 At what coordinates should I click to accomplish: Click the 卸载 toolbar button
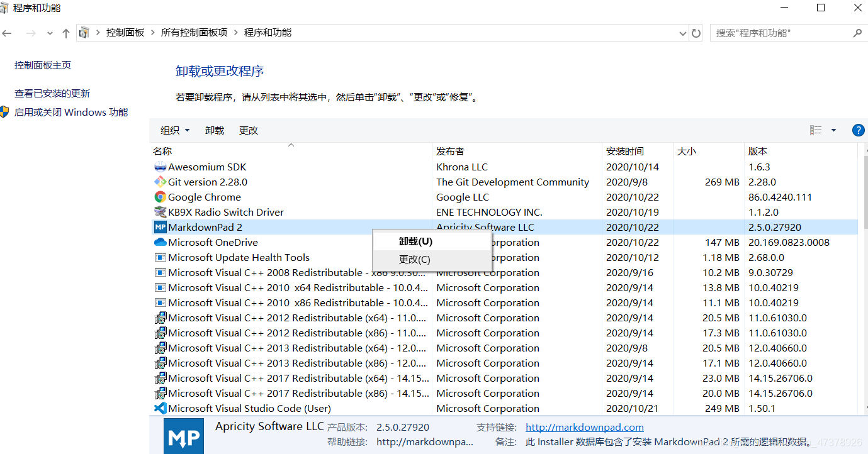pos(215,130)
